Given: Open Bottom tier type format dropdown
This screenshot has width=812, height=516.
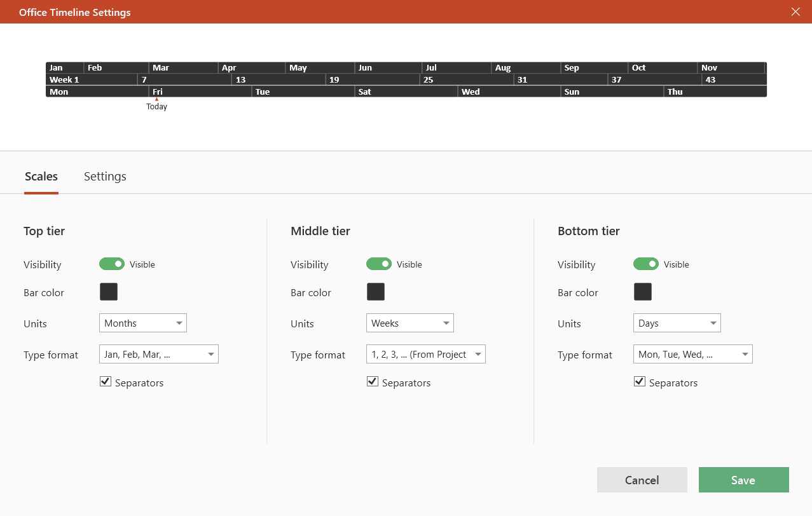Looking at the screenshot, I should pyautogui.click(x=693, y=354).
